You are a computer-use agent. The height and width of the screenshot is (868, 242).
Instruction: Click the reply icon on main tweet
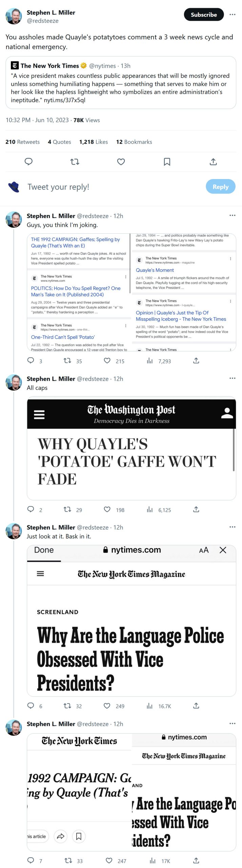29,162
